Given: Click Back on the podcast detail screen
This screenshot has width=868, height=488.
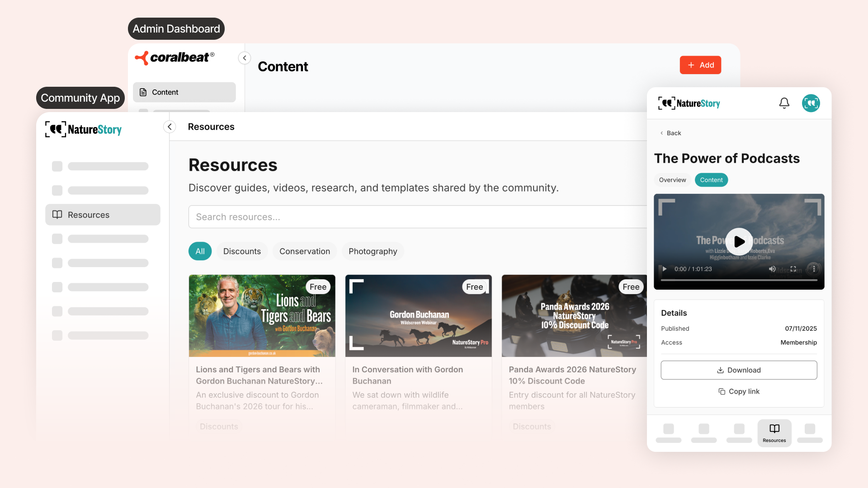Looking at the screenshot, I should point(670,133).
